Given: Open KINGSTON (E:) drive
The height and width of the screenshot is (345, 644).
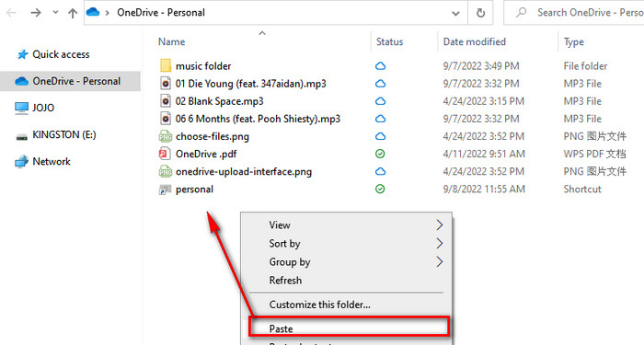Looking at the screenshot, I should pyautogui.click(x=64, y=134).
